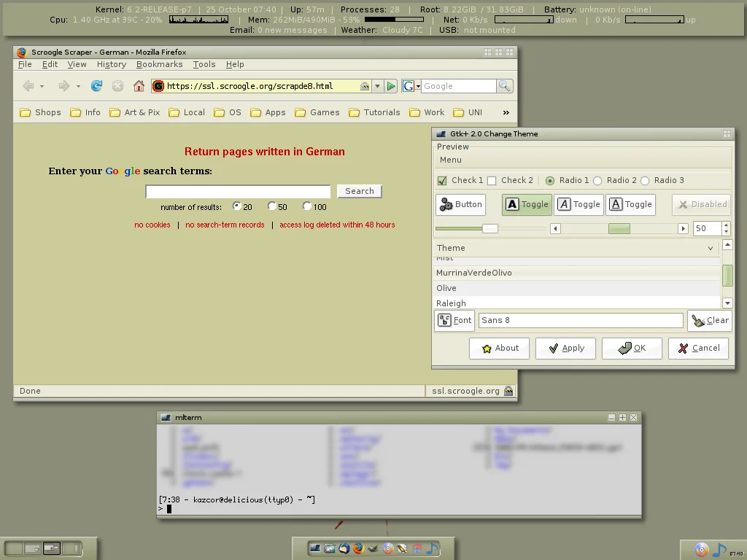
Task: Apply the selected GTK theme
Action: [x=565, y=348]
